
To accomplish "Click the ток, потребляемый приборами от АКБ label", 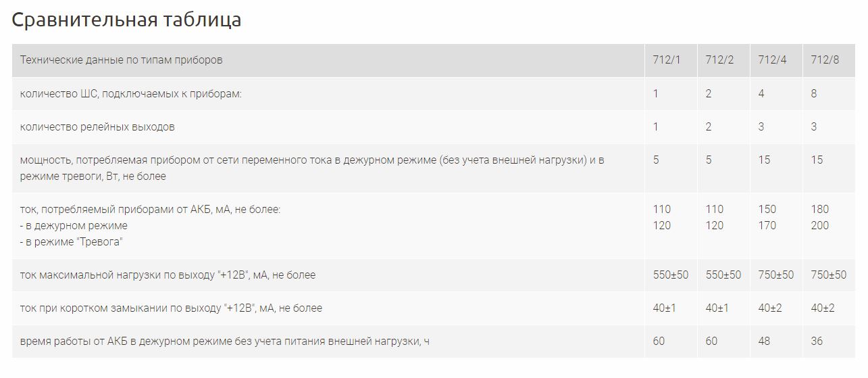I will pyautogui.click(x=150, y=210).
